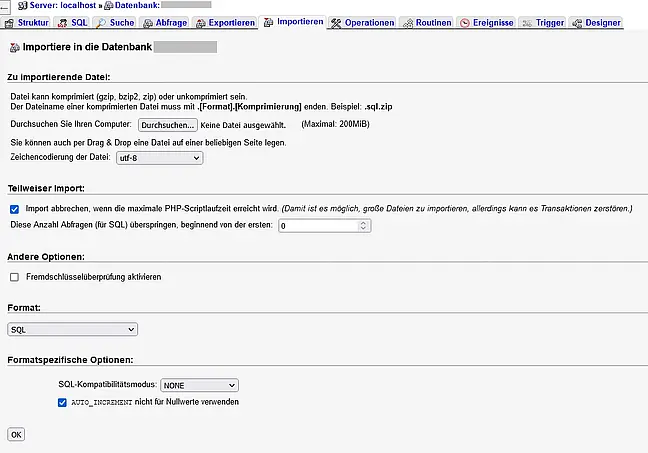Viewport: 648px width, 453px height.
Task: Click the 'Keine Datei ausgewählt.' text
Action: (x=243, y=125)
